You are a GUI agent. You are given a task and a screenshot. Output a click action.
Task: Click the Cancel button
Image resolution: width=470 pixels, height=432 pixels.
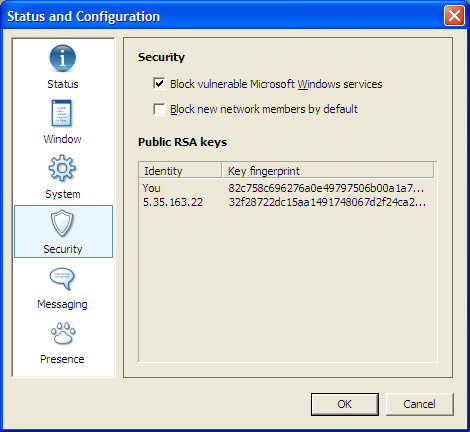(419, 404)
